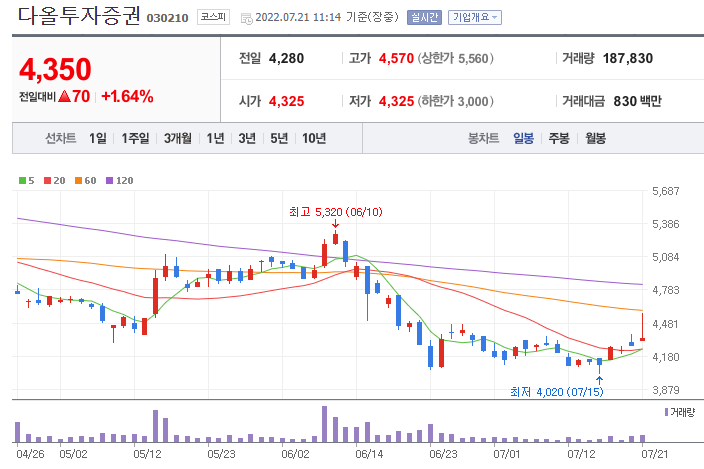Select the 10년 line chart tab
Image resolution: width=704 pixels, height=469 pixels.
click(x=314, y=138)
